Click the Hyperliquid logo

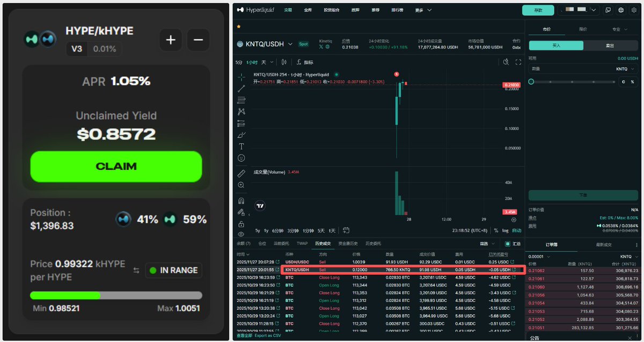pyautogui.click(x=255, y=10)
